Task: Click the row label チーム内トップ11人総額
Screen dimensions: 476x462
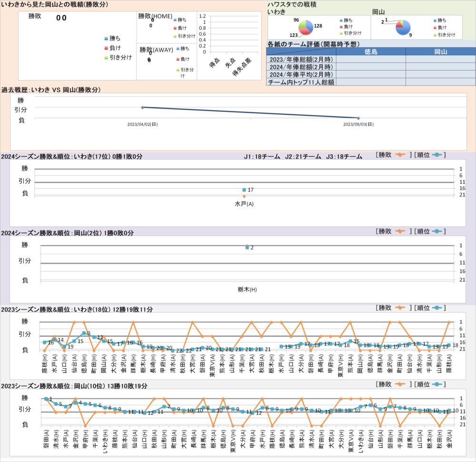Action: pyautogui.click(x=301, y=82)
